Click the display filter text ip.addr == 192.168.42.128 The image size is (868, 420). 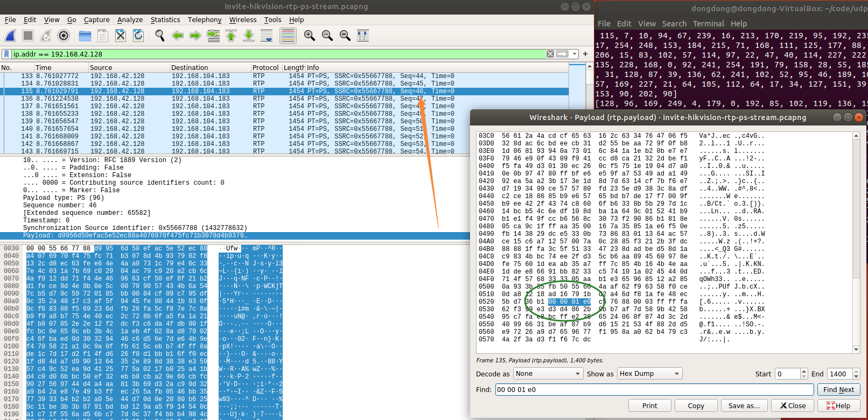click(x=58, y=54)
